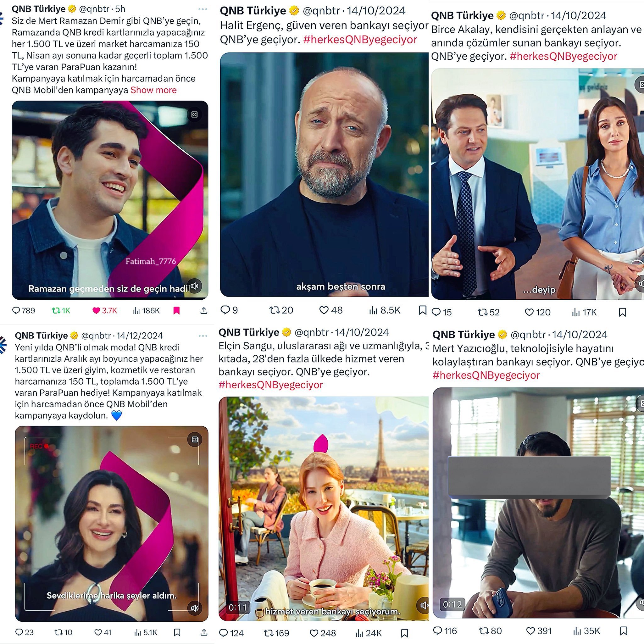Viewport: 644px width, 644px height.
Task: Open more options on the 14/12/2024 post
Action: [203, 336]
